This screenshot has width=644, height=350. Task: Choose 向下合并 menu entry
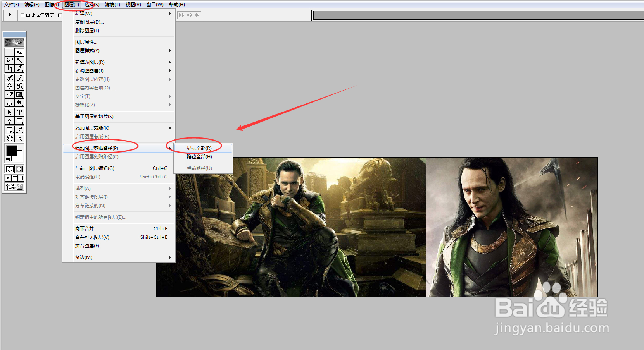(x=119, y=229)
